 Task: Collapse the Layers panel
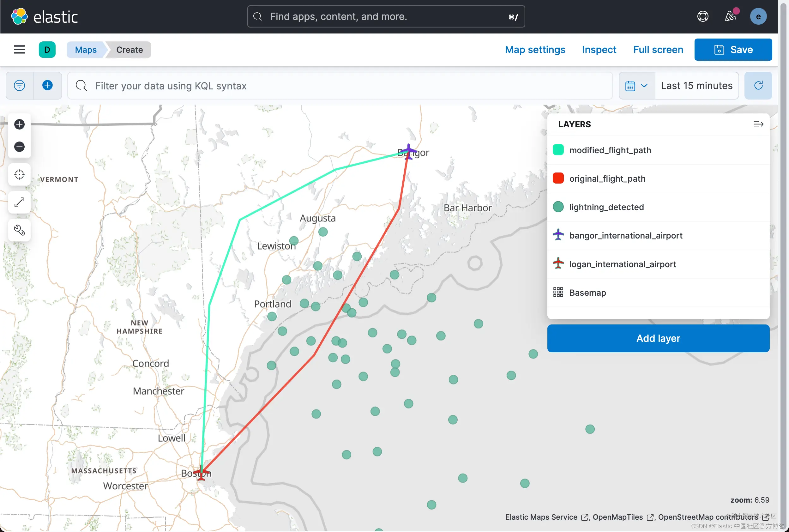tap(758, 124)
